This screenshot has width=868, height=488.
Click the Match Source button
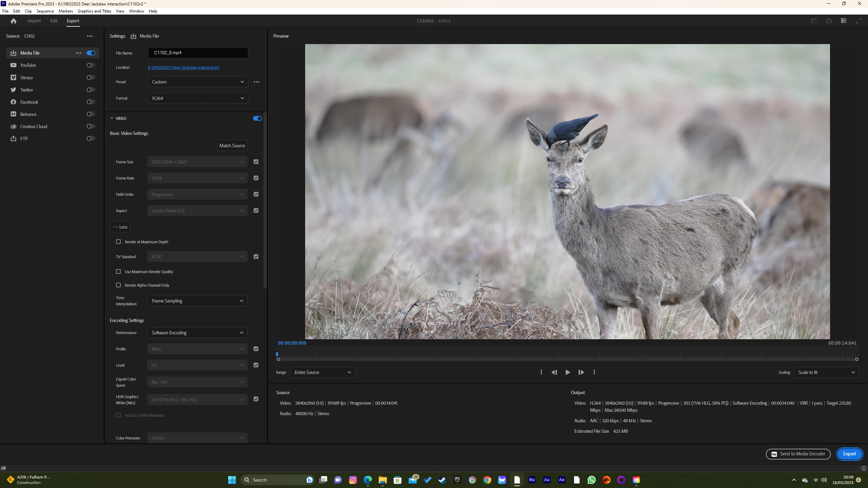[232, 146]
